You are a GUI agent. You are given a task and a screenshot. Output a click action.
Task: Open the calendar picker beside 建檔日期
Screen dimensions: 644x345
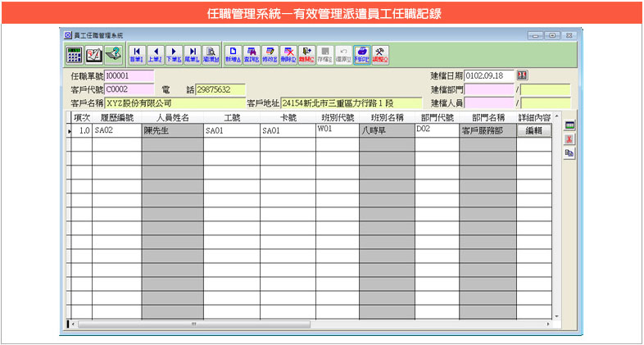(x=522, y=76)
